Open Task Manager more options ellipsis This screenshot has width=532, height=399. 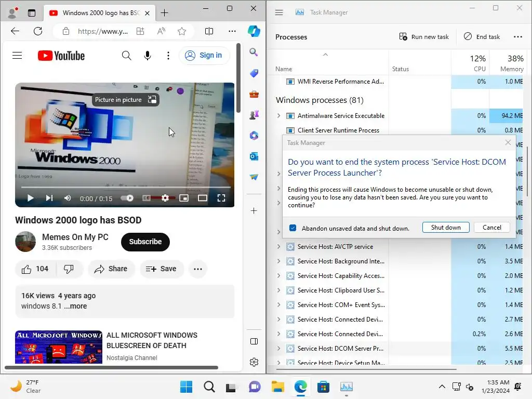518,37
